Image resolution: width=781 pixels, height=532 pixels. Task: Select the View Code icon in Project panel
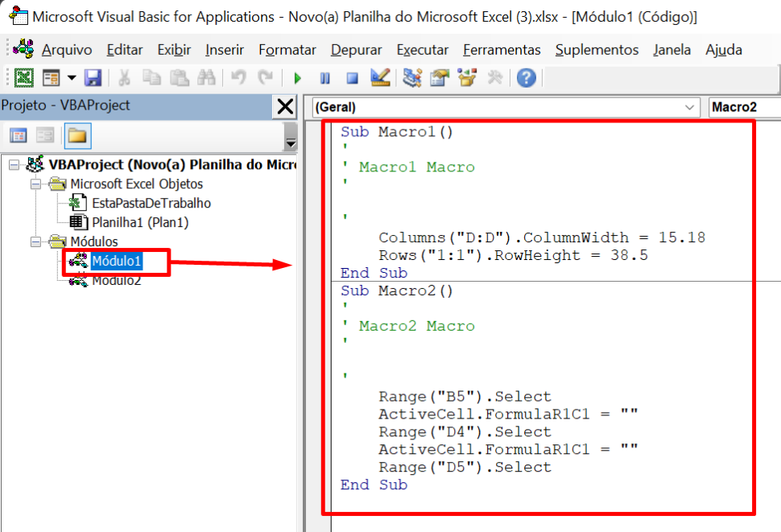click(x=18, y=134)
